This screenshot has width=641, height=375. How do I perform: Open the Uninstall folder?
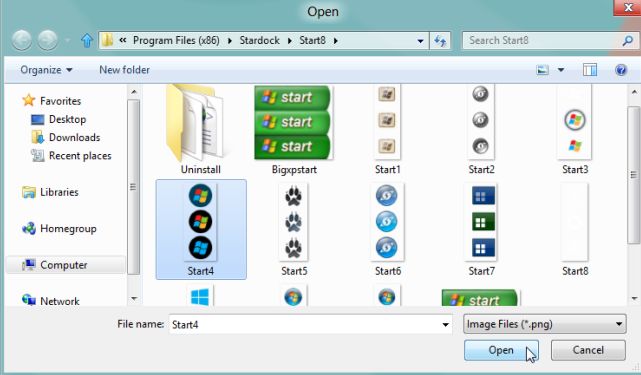pyautogui.click(x=200, y=130)
